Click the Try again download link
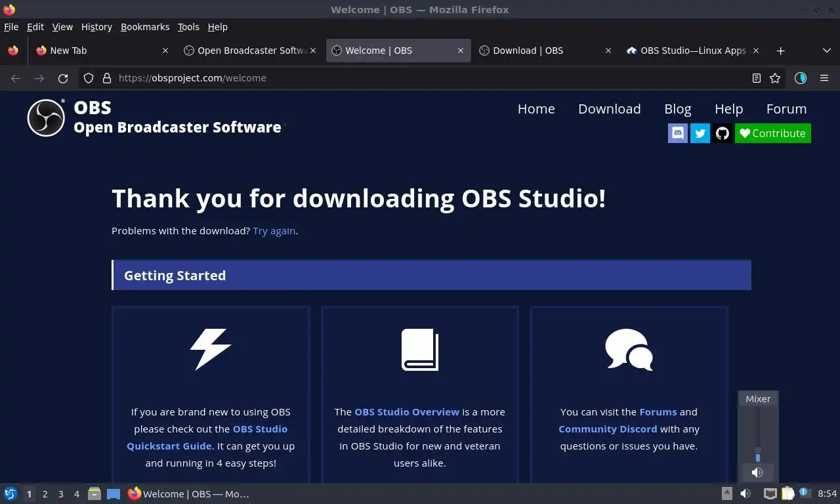 point(274,231)
